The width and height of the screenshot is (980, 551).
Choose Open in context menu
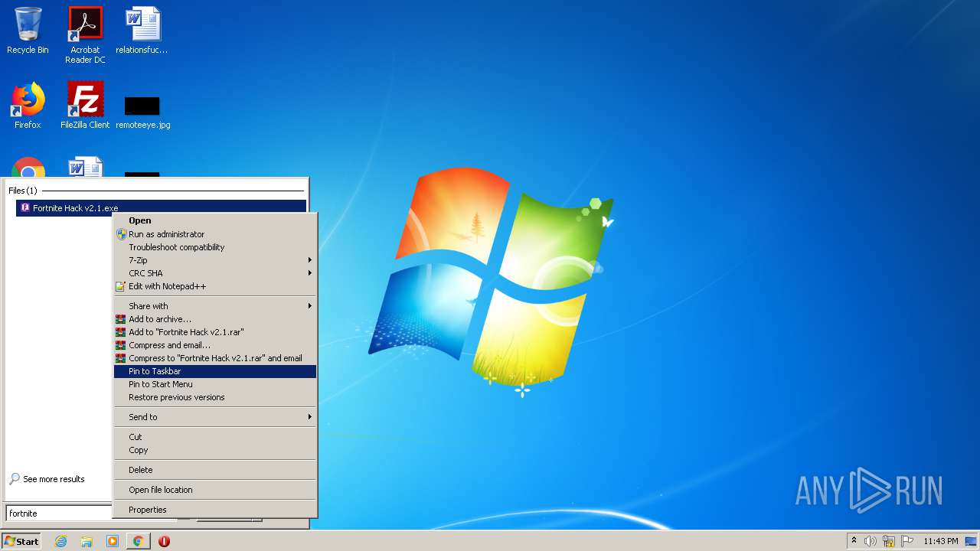coord(215,220)
